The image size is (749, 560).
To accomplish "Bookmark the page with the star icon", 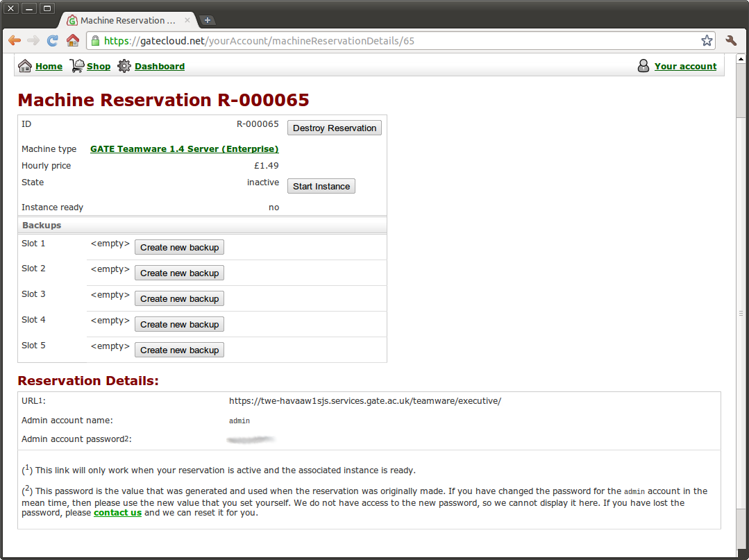I will click(x=707, y=40).
